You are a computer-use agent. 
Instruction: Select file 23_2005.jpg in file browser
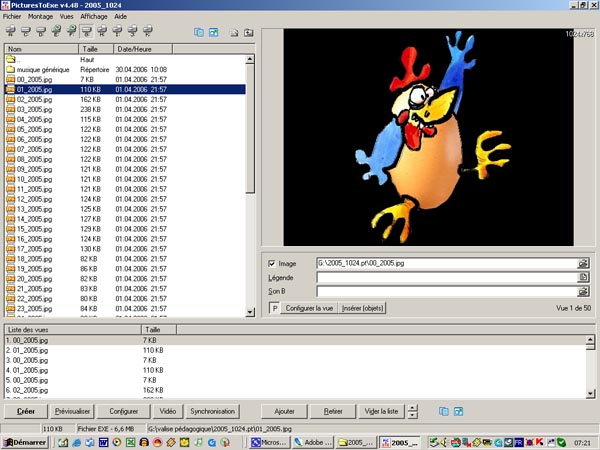pos(125,308)
